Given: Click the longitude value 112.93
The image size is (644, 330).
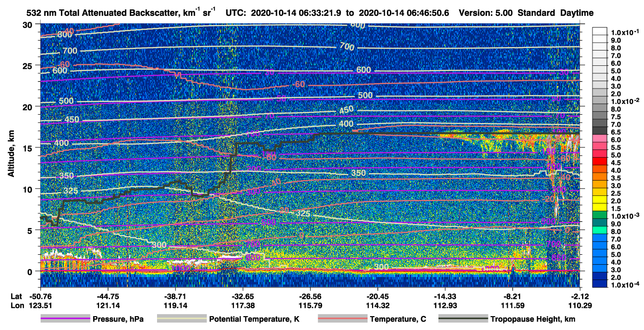Looking at the screenshot, I should click(x=445, y=306).
